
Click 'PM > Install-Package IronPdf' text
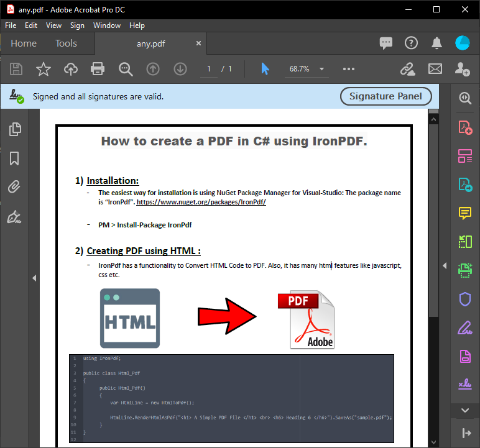(x=145, y=225)
